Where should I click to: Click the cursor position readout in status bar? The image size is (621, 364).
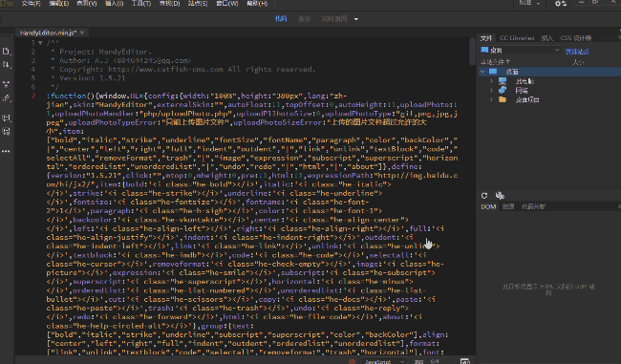(x=435, y=361)
